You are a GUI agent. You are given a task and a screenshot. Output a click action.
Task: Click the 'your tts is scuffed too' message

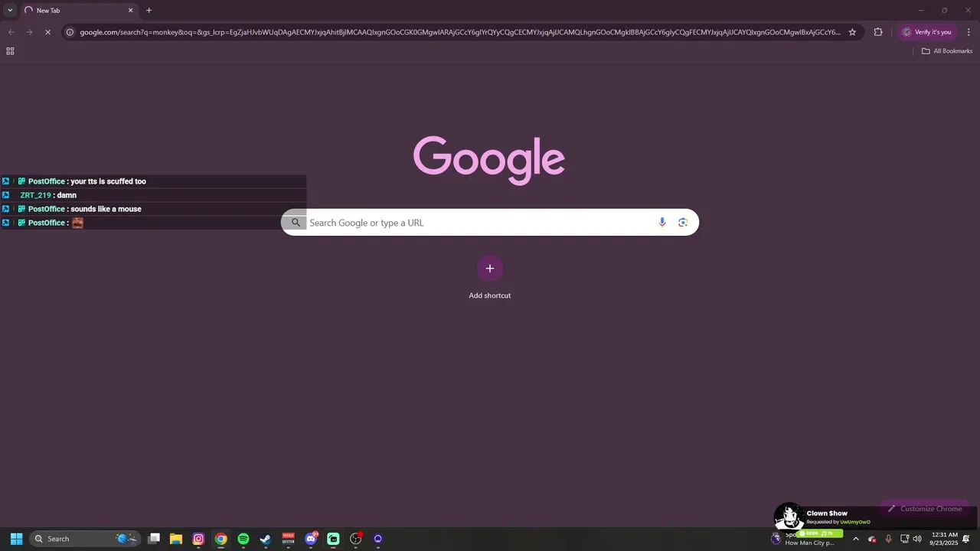108,181
